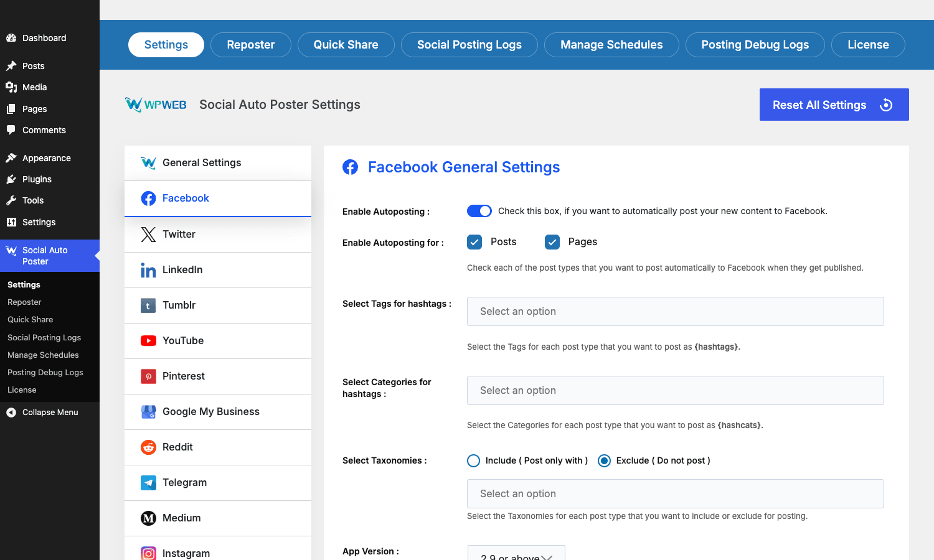
Task: Open Select Categories for hashtags dropdown
Action: point(676,390)
